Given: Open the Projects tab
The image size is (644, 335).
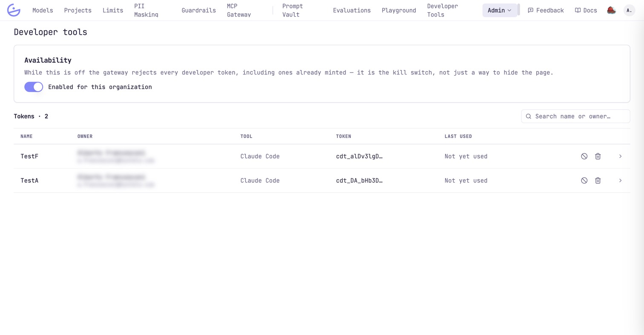Looking at the screenshot, I should 78,10.
